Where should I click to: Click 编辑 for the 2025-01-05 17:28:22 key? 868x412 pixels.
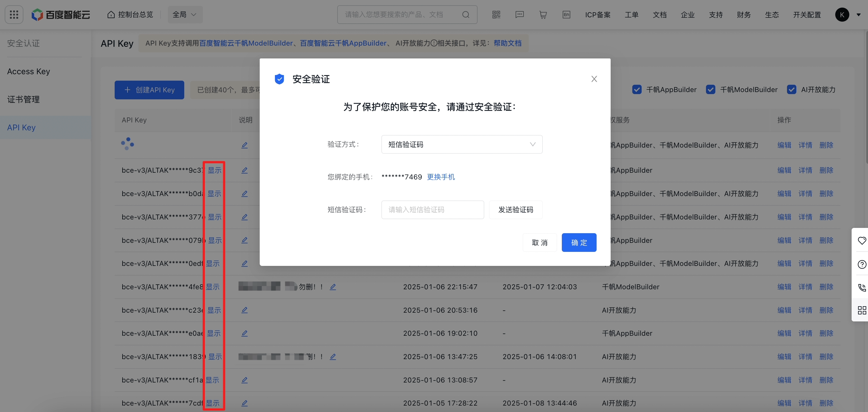(784, 403)
